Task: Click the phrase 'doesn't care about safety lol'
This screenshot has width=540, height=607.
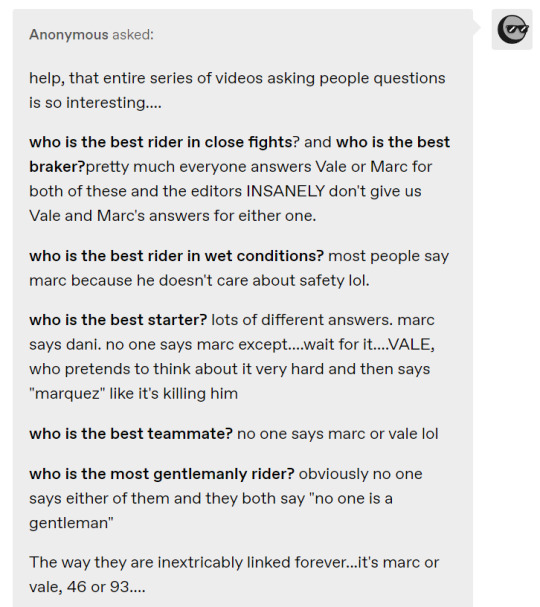Action: (264, 280)
